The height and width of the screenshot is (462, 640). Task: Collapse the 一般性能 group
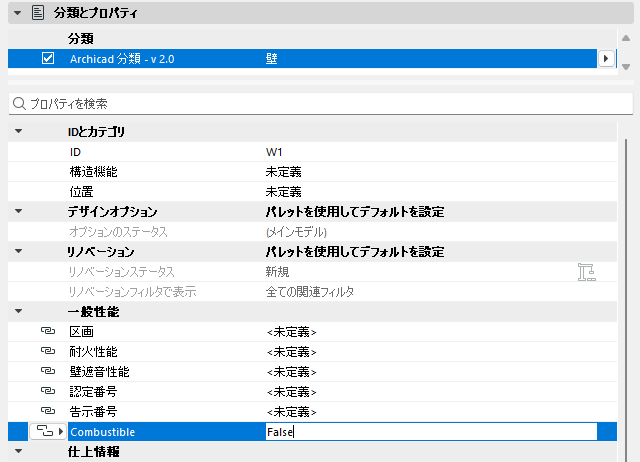(x=18, y=311)
